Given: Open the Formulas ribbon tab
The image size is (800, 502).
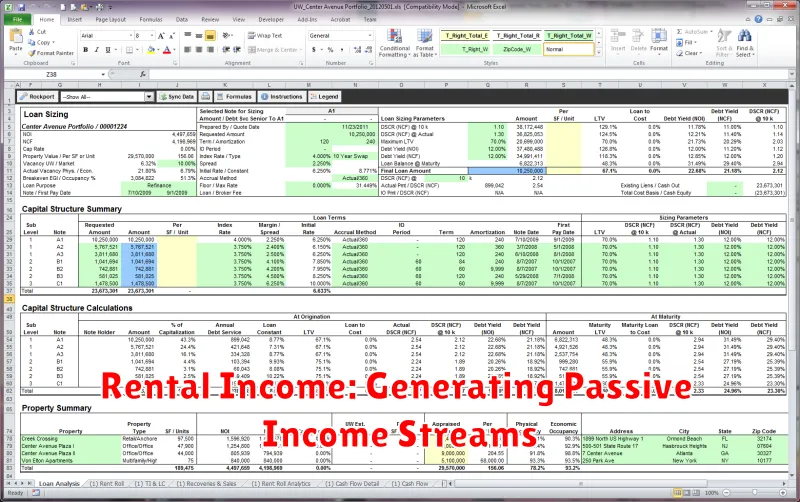Looking at the screenshot, I should pos(151,19).
